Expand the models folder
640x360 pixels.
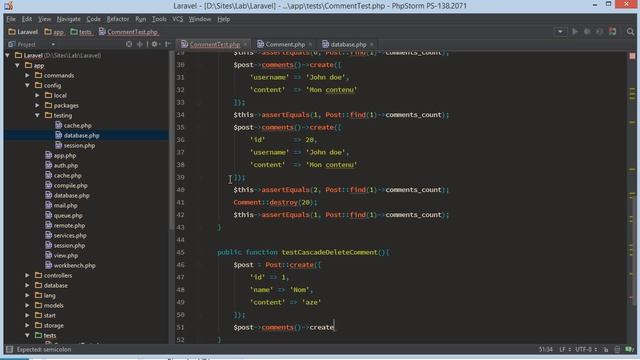click(x=27, y=305)
